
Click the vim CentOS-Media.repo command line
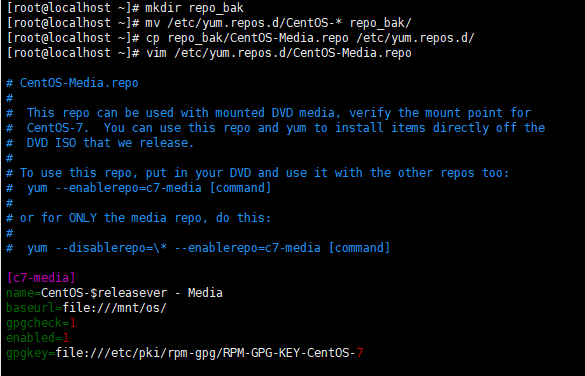click(209, 53)
